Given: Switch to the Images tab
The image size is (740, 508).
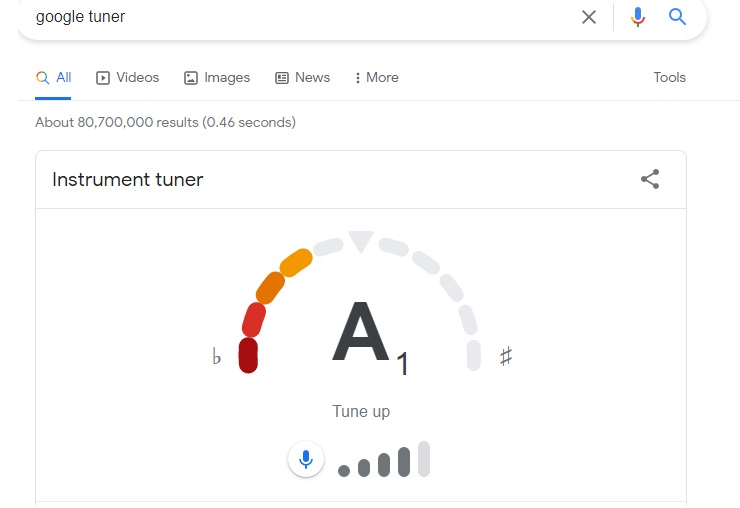Looking at the screenshot, I should pyautogui.click(x=217, y=78).
